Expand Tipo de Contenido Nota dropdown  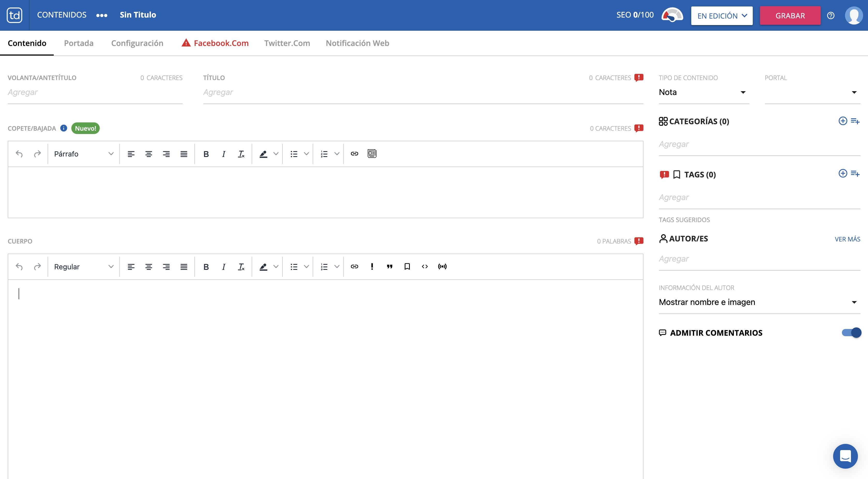pos(704,92)
